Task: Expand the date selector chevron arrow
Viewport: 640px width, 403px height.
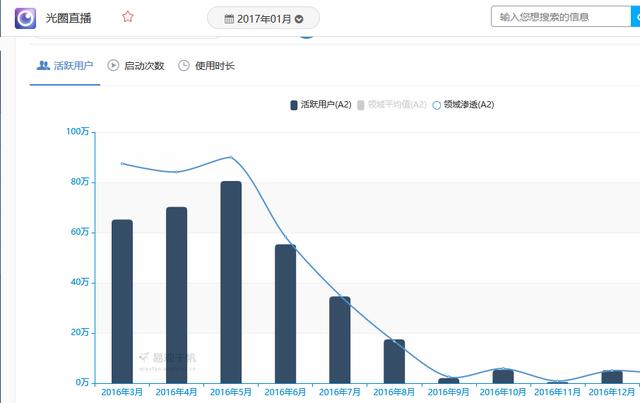Action: click(x=299, y=19)
